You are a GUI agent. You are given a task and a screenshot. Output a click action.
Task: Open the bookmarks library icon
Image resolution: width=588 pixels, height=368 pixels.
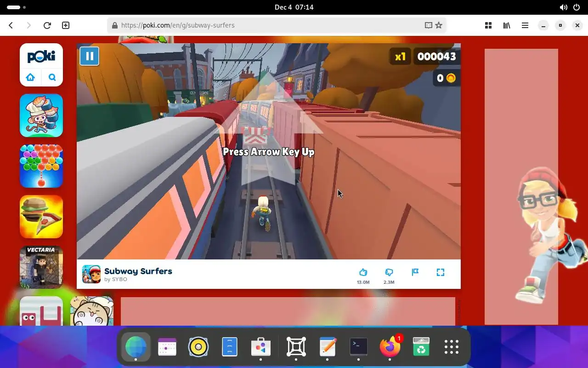click(507, 25)
